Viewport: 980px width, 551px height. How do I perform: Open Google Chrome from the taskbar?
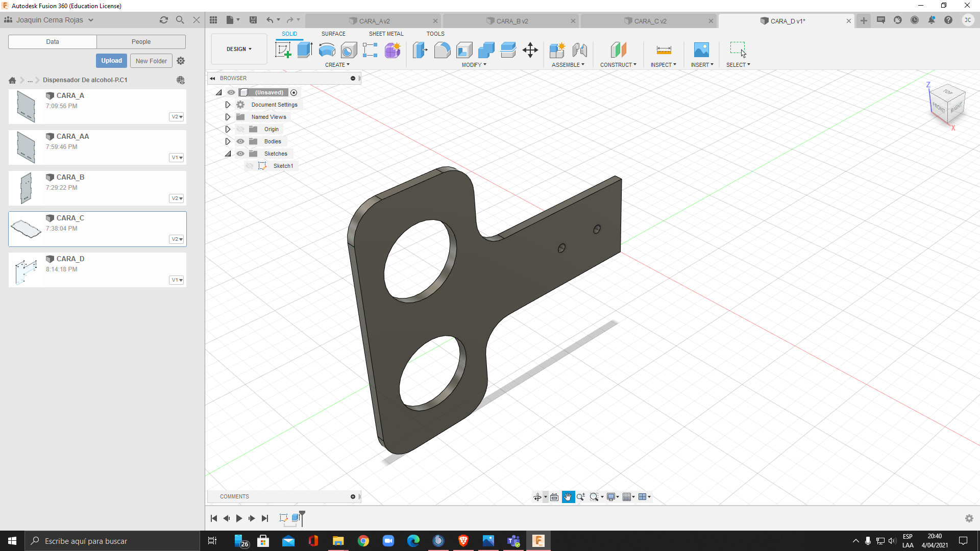(363, 541)
